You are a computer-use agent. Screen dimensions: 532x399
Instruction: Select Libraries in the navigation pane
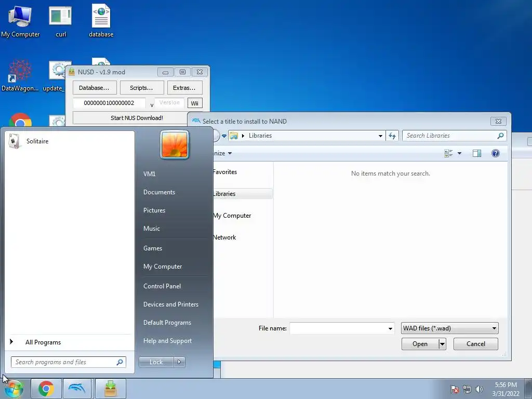click(x=242, y=194)
